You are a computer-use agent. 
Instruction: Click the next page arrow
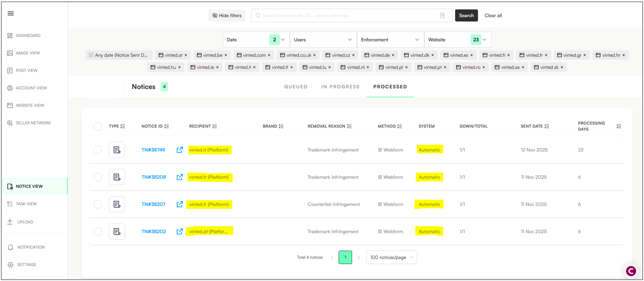pos(358,257)
